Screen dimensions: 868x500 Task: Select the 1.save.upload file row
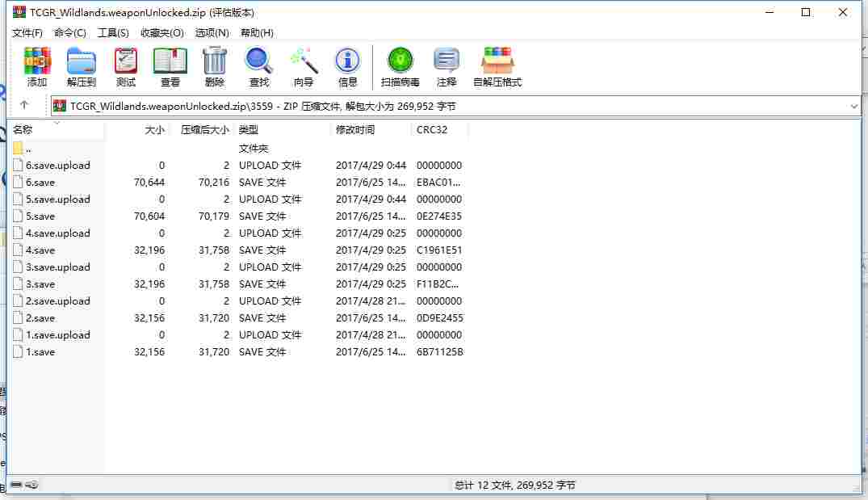click(x=238, y=335)
